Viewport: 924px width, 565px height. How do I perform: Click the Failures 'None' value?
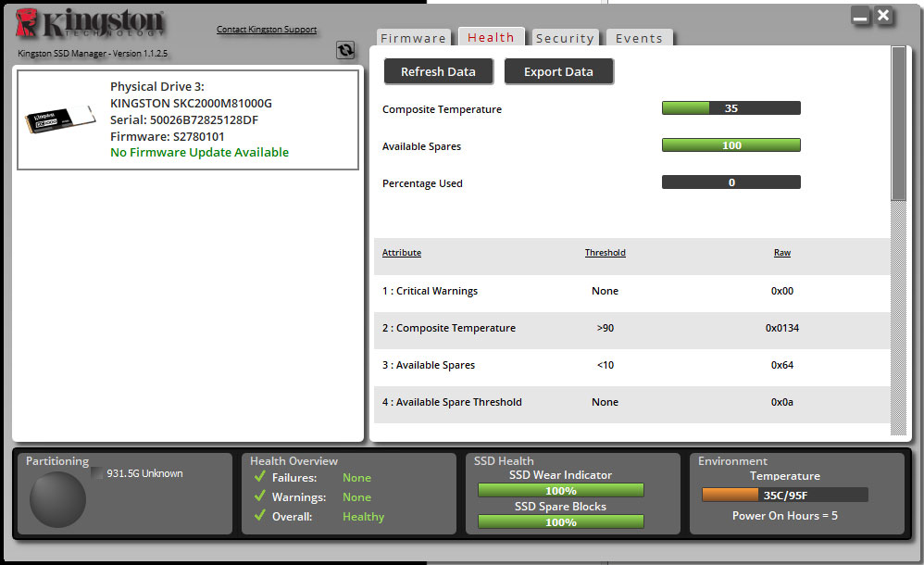(x=357, y=478)
